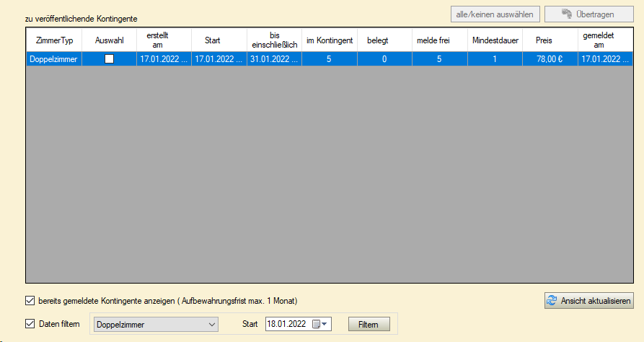The width and height of the screenshot is (644, 342).
Task: Sort by ZimmerTyp column header
Action: click(x=54, y=40)
